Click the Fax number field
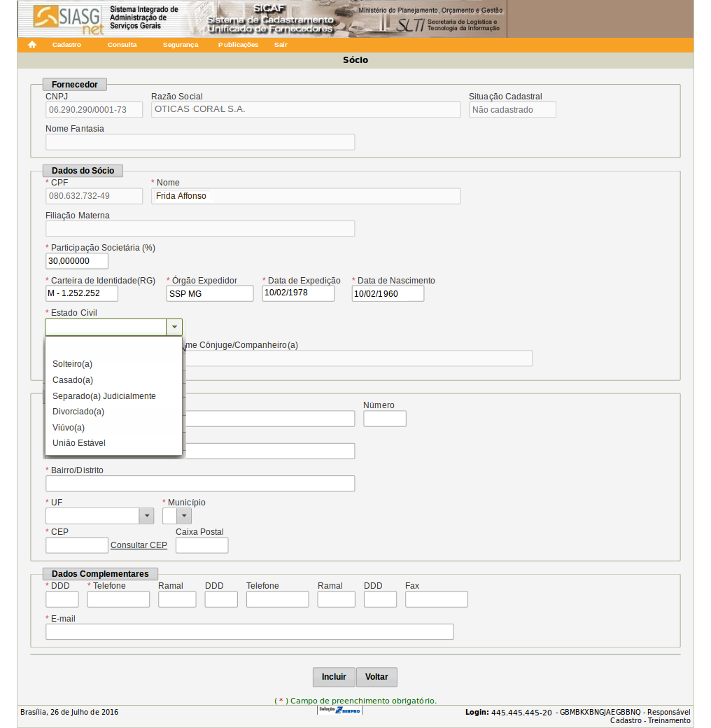Image resolution: width=711 pixels, height=728 pixels. (436, 599)
